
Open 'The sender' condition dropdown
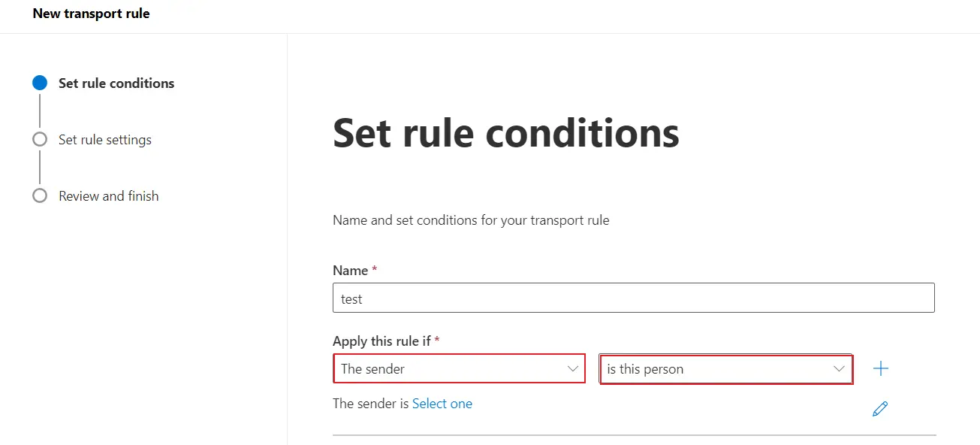coord(459,368)
